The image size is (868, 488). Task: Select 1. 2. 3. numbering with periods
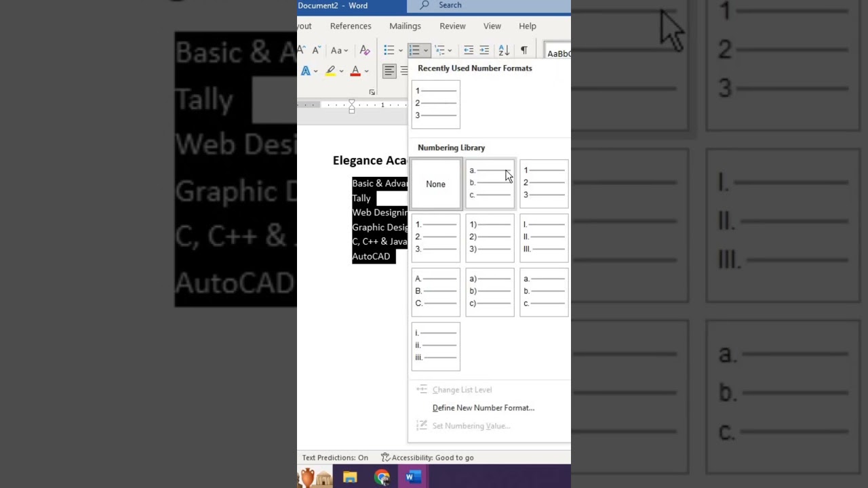[x=435, y=238]
